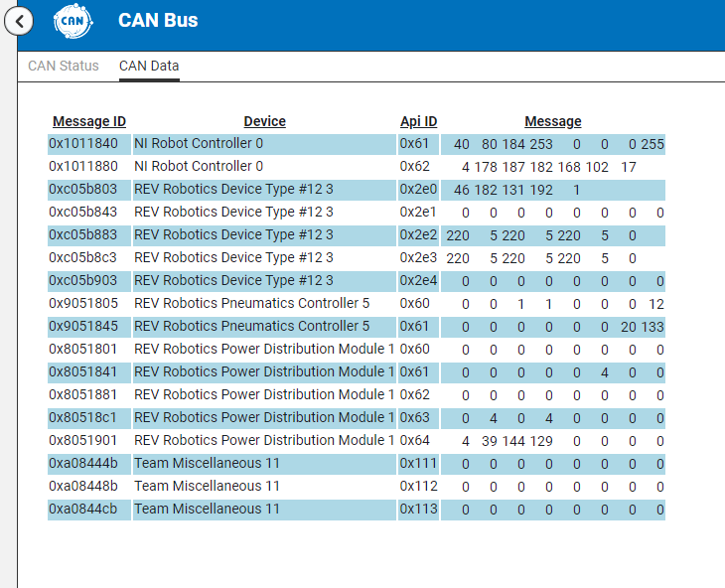This screenshot has height=588, width=725.
Task: Click the value 133 in the 0x9051845 row
Action: 652,328
